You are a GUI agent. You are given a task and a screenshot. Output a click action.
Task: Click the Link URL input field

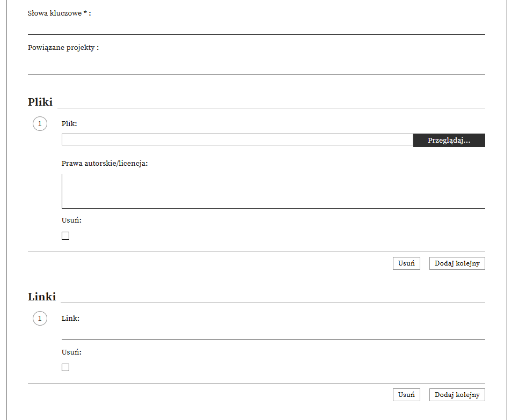[x=273, y=332]
